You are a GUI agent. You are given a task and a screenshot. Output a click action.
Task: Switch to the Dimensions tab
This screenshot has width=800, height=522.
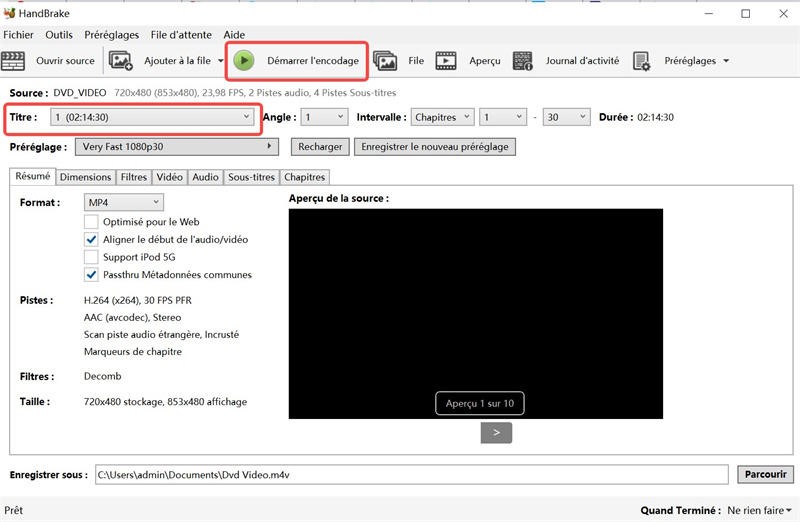click(85, 177)
